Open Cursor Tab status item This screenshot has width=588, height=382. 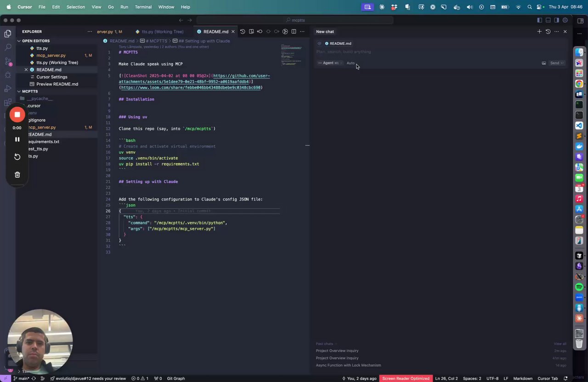click(x=548, y=378)
